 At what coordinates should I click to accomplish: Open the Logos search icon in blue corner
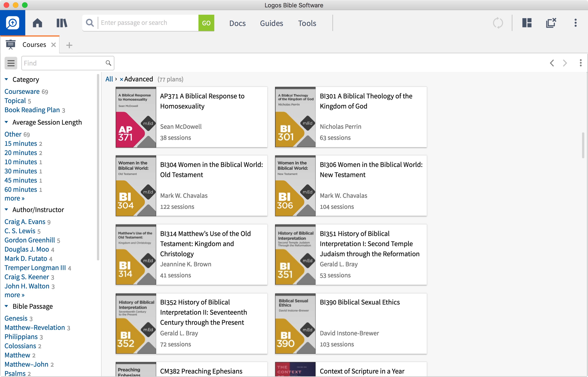[12, 23]
